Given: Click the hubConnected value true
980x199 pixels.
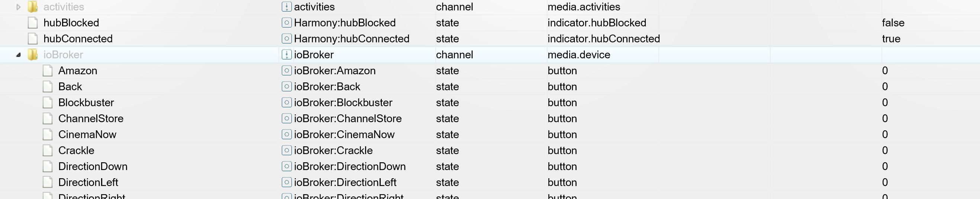Looking at the screenshot, I should coord(891,39).
